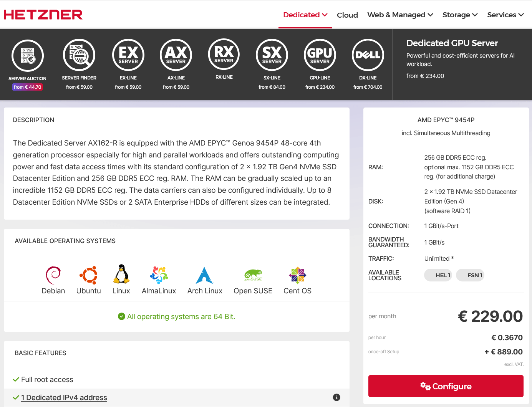
Task: Click the AX-LINE label
Action: 176,78
